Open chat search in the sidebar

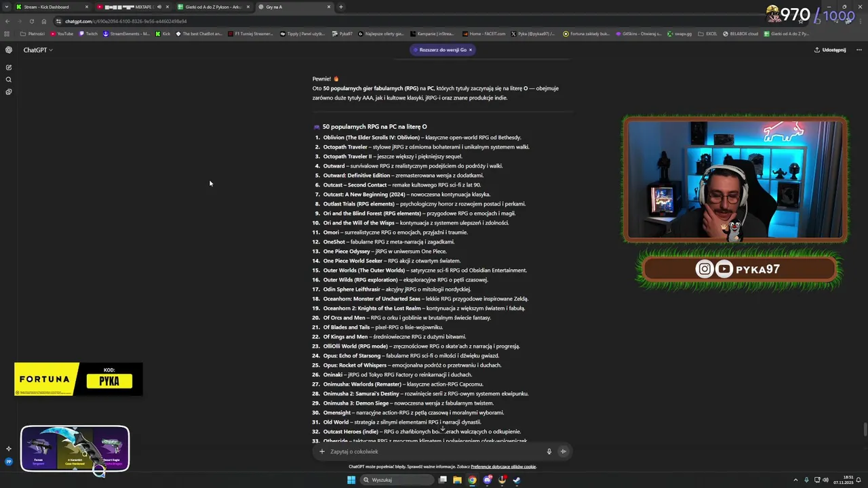pos(9,79)
